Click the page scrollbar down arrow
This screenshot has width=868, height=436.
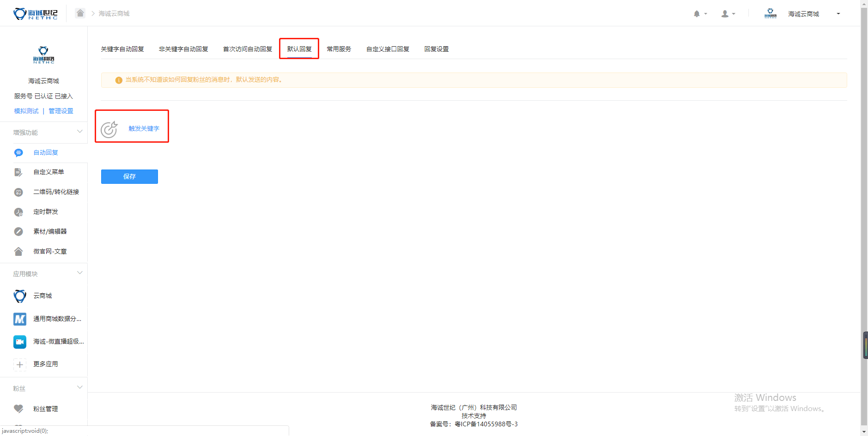pyautogui.click(x=864, y=432)
